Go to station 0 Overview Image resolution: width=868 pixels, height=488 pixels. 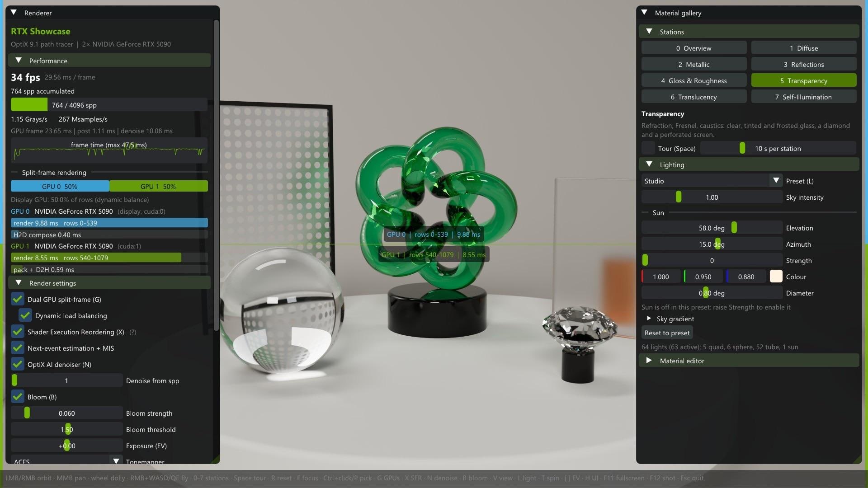[x=694, y=48]
